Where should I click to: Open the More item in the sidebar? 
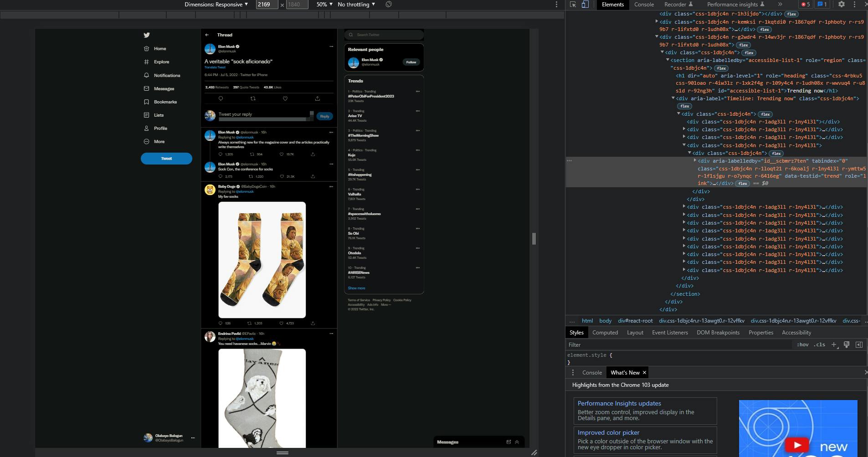[x=154, y=141]
